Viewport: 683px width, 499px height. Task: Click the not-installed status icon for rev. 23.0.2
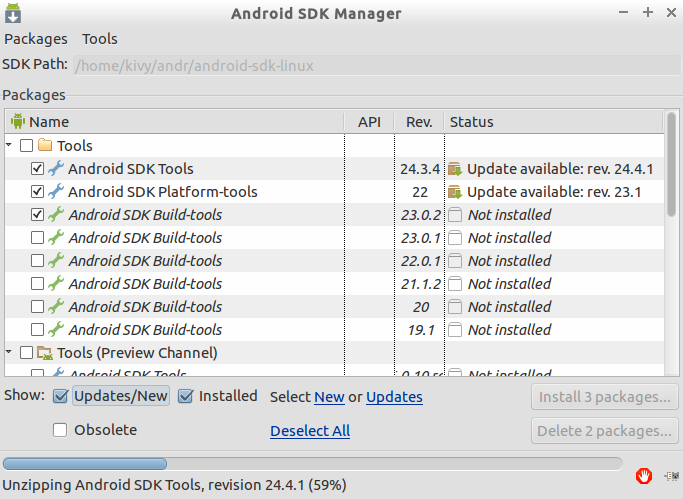455,215
